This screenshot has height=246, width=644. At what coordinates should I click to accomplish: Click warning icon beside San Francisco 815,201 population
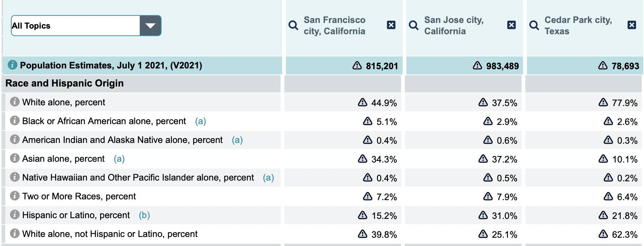coord(357,65)
